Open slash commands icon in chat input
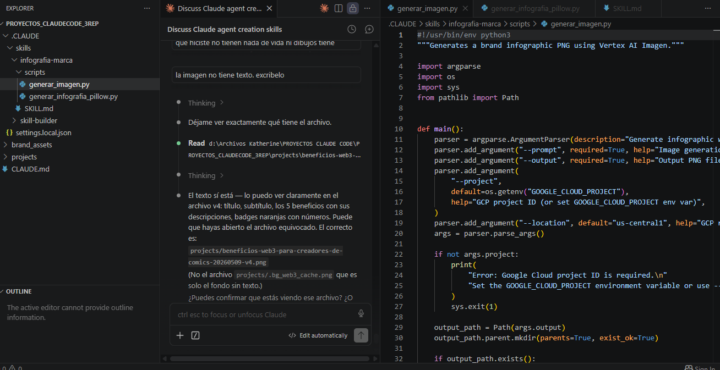The image size is (720, 370). coord(195,335)
